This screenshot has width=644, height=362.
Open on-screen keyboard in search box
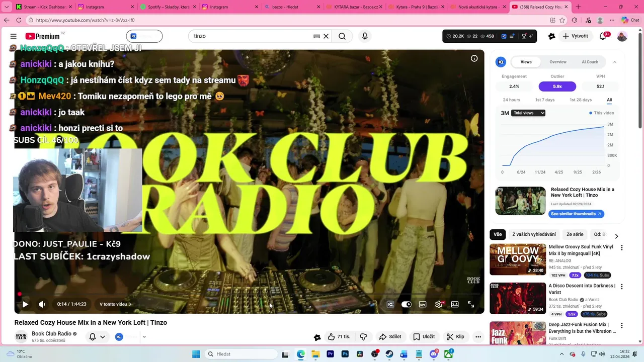click(x=316, y=36)
